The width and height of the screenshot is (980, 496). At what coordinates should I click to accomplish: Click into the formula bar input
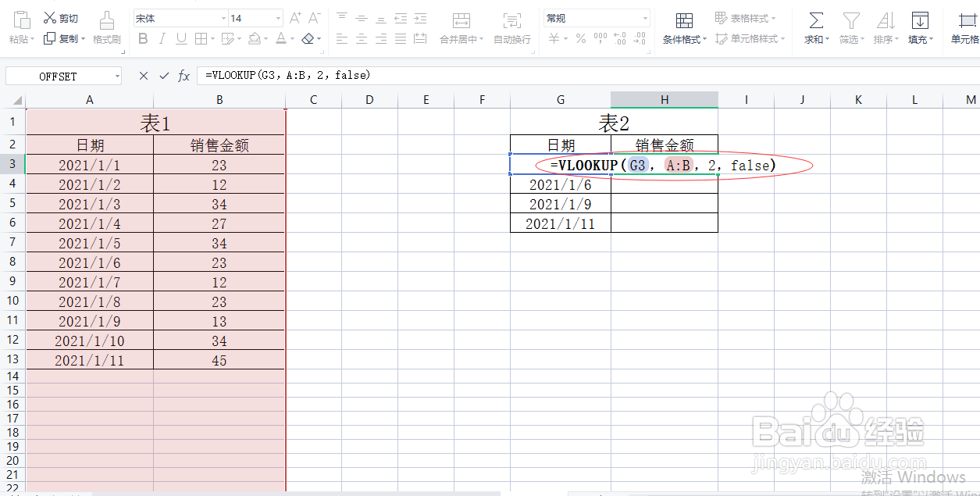pos(588,76)
